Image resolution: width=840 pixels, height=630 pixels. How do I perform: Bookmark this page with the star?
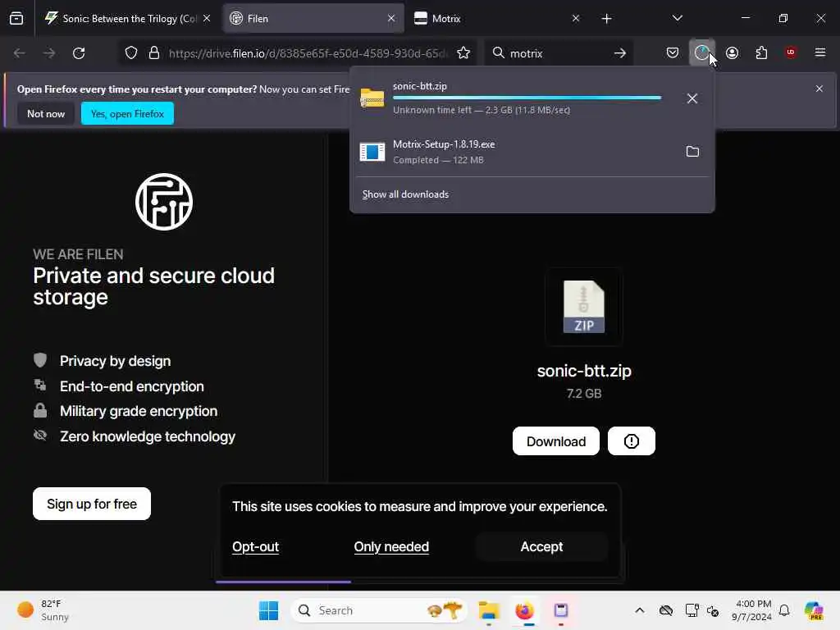[x=463, y=53]
